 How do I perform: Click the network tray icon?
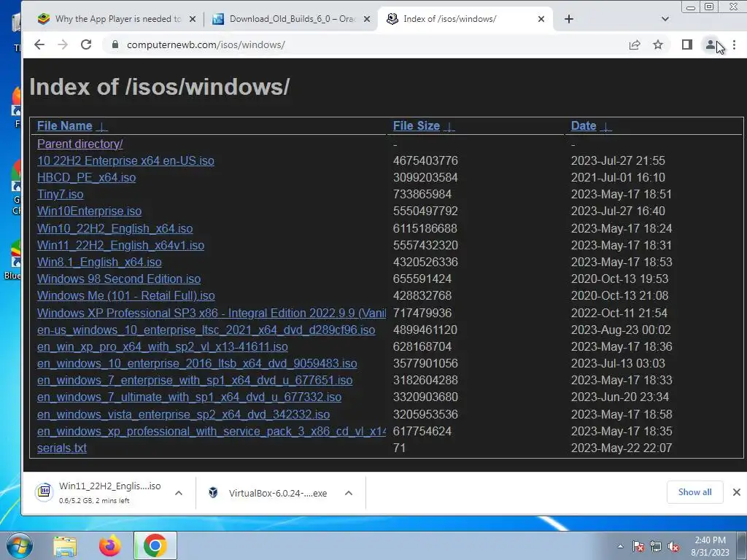click(656, 546)
